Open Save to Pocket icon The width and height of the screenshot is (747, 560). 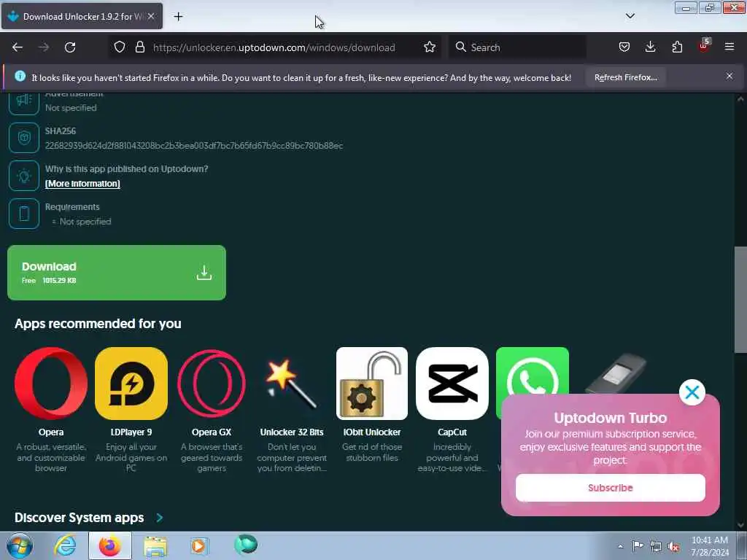pos(624,47)
